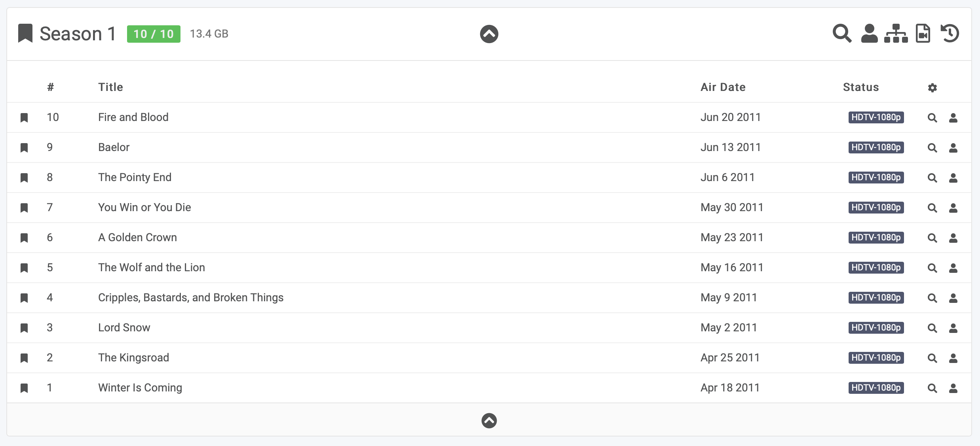Click the Air Date column header
Image resolution: width=980 pixels, height=446 pixels.
pos(723,87)
